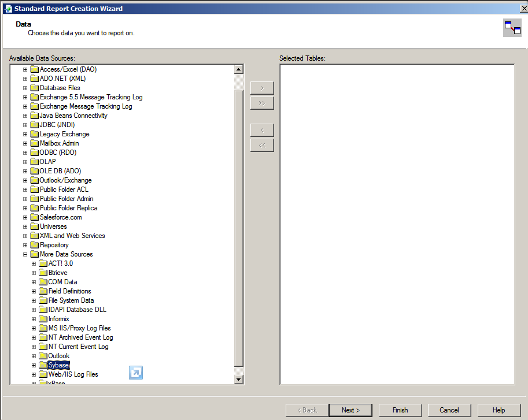Viewport: 528px width, 420px height.
Task: Select Public Folder Admin item
Action: click(x=67, y=199)
